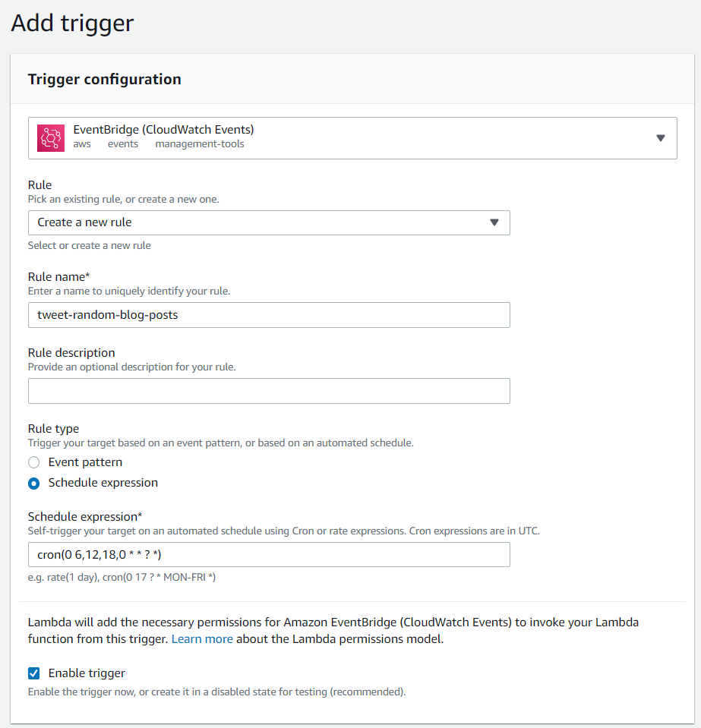
Task: Uncheck the Enable trigger checkbox
Action: click(x=34, y=673)
